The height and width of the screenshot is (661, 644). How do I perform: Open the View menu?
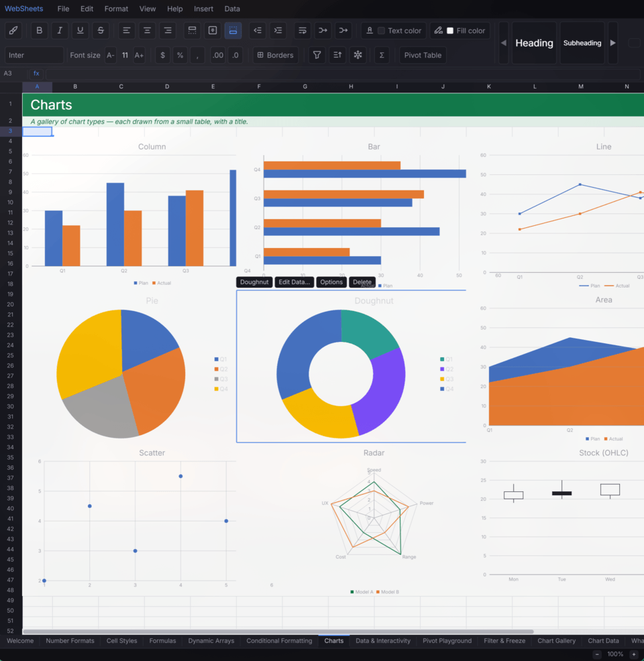tap(148, 9)
